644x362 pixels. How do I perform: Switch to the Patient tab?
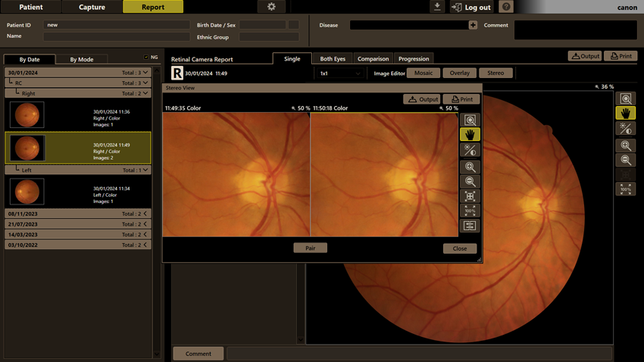tap(31, 7)
